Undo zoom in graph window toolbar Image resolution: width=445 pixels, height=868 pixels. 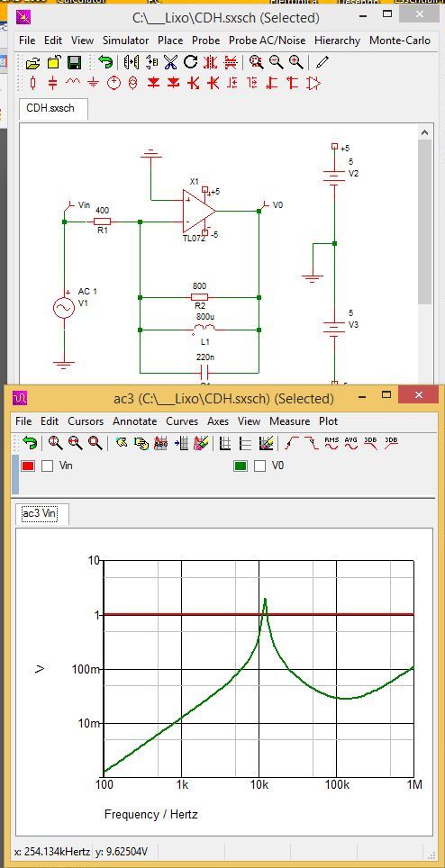click(30, 443)
